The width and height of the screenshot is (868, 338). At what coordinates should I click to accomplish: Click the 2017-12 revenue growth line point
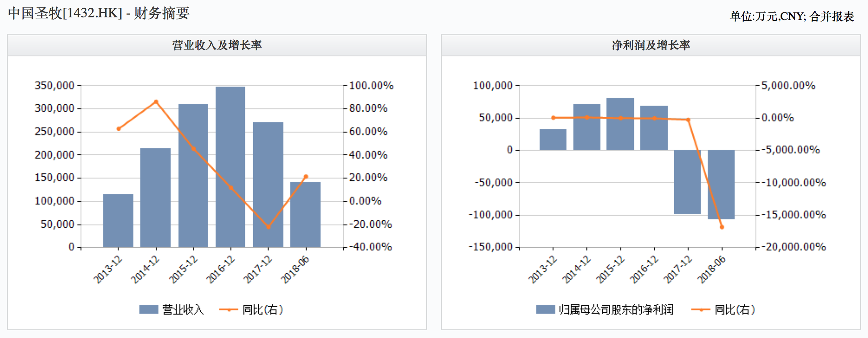268,227
